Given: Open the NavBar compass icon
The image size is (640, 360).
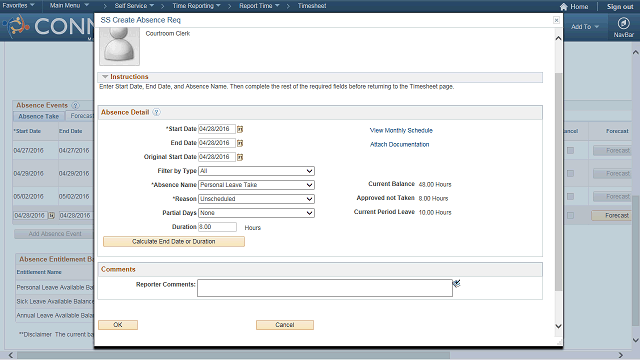Looking at the screenshot, I should point(623,23).
